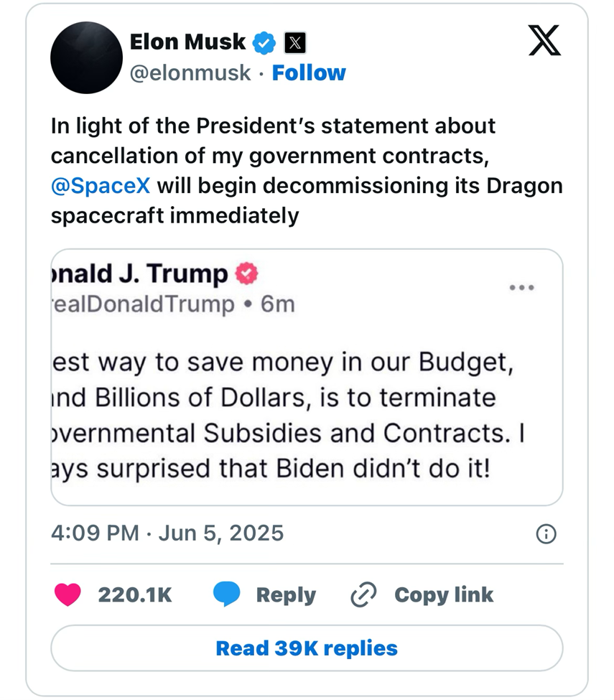Click the X logo in top right corner

[x=544, y=40]
